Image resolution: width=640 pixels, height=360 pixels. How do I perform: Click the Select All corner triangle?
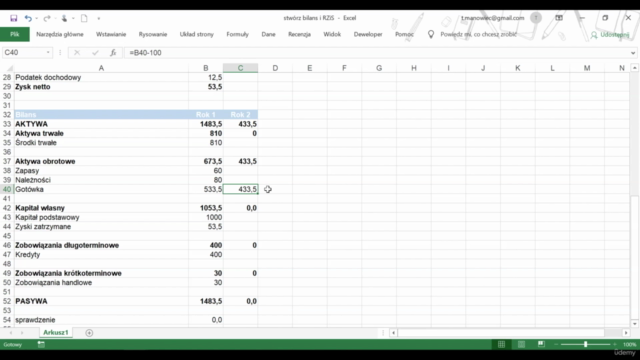(x=9, y=68)
